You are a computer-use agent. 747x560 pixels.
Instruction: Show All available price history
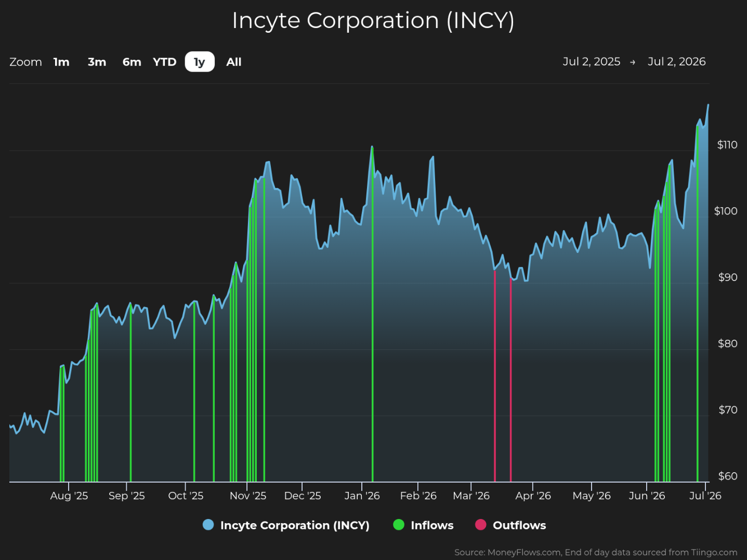pos(234,62)
